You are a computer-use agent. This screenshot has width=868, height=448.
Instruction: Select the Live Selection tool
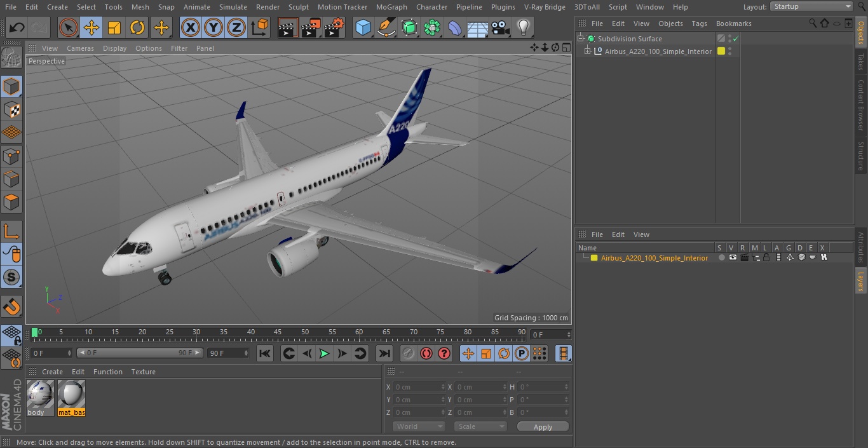68,27
